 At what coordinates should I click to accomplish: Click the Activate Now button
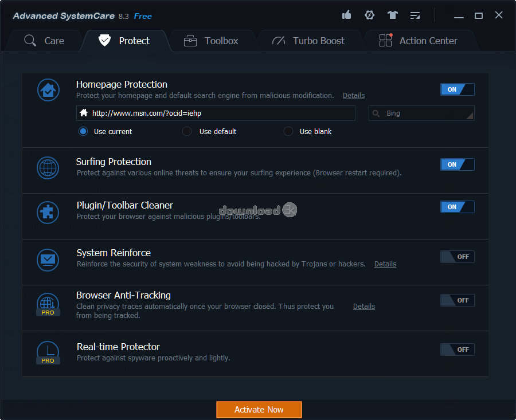pyautogui.click(x=259, y=410)
